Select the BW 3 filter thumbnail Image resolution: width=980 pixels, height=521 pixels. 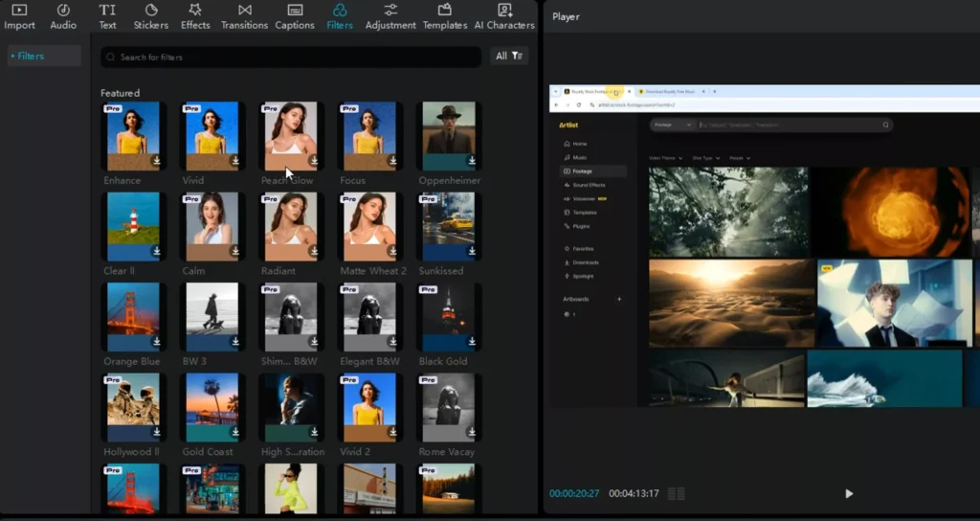coord(212,317)
